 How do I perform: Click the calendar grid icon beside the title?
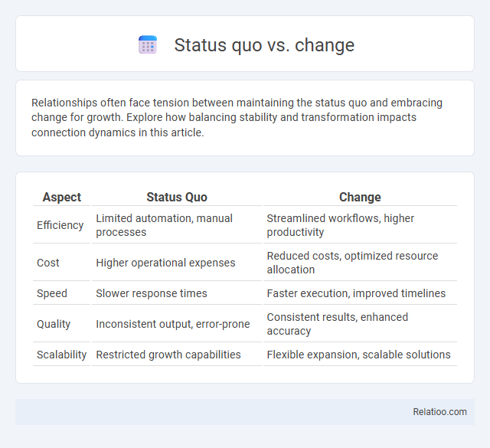[148, 44]
